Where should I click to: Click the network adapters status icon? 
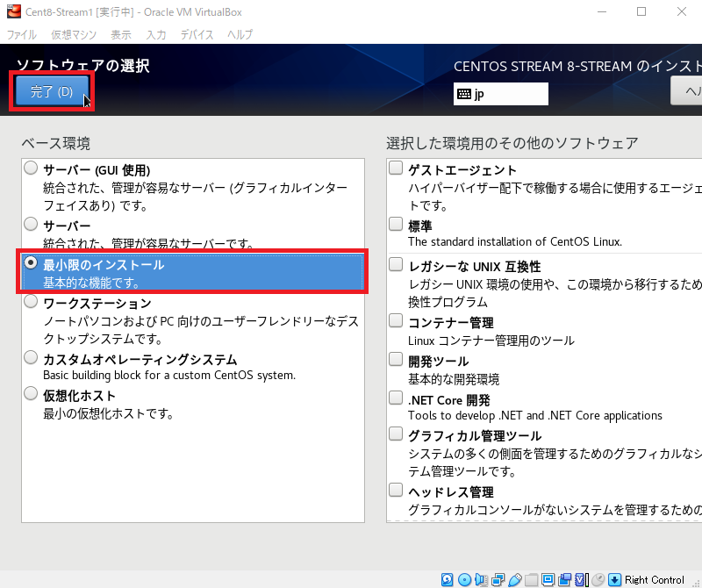click(x=498, y=579)
